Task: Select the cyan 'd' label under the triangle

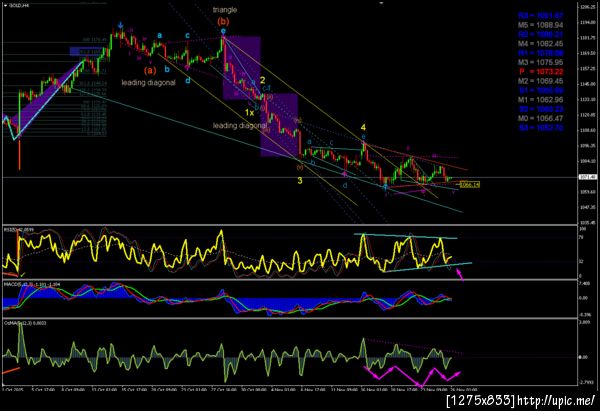Action: [x=188, y=81]
